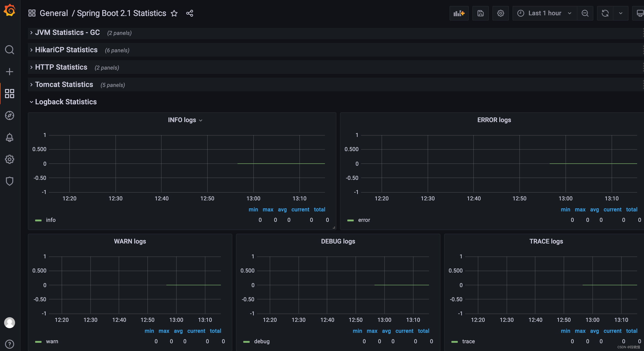Open the DEBUG logs panel title menu
This screenshot has width=644, height=351.
point(338,241)
